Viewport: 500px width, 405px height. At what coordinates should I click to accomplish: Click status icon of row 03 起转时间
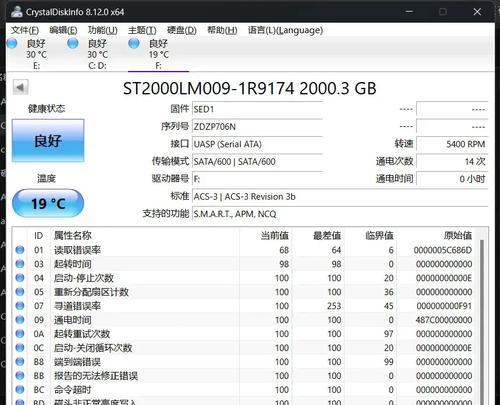tap(20, 264)
